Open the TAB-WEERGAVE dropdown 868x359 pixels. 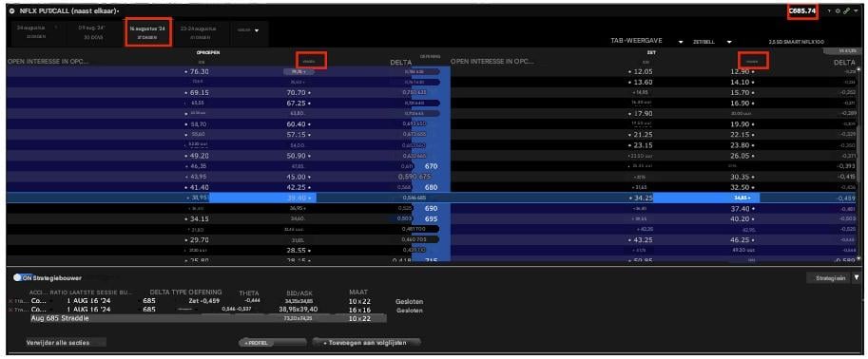click(681, 42)
